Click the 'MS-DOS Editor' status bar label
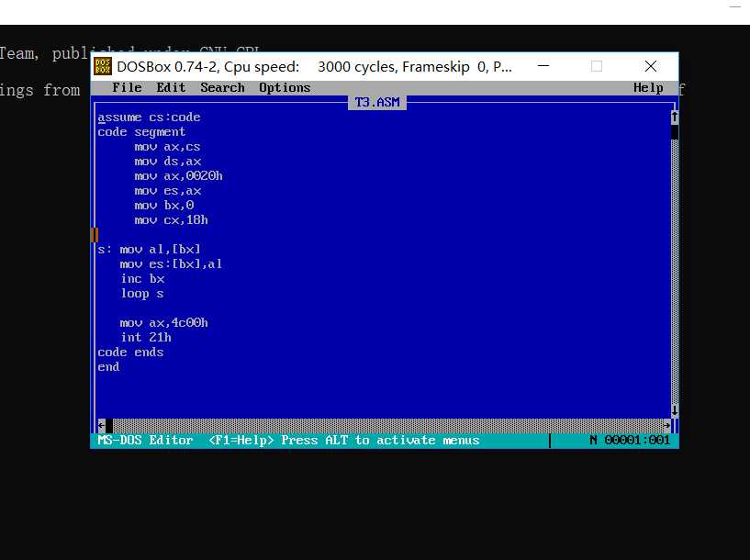Viewport: 750px width, 560px height. coord(145,440)
